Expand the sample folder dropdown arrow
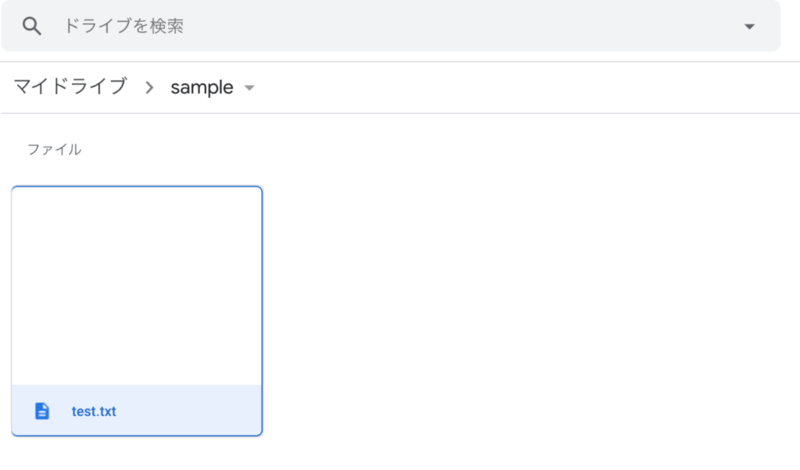Viewport: 800px width, 470px height. click(249, 88)
